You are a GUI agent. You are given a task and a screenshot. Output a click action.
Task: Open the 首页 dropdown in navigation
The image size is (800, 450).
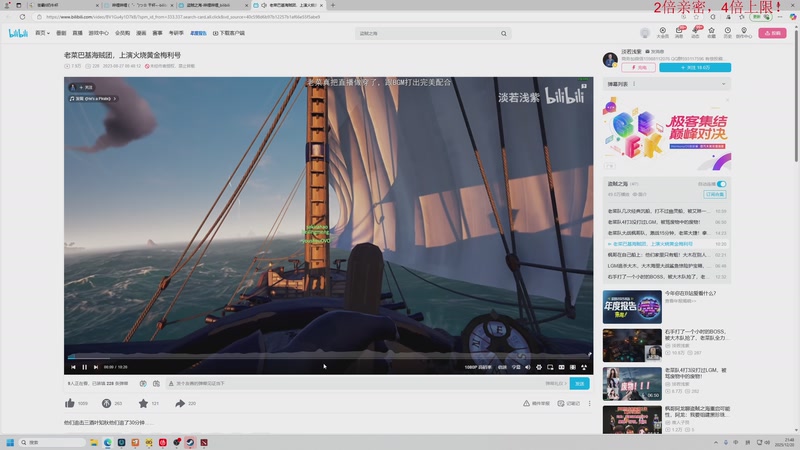coord(42,33)
